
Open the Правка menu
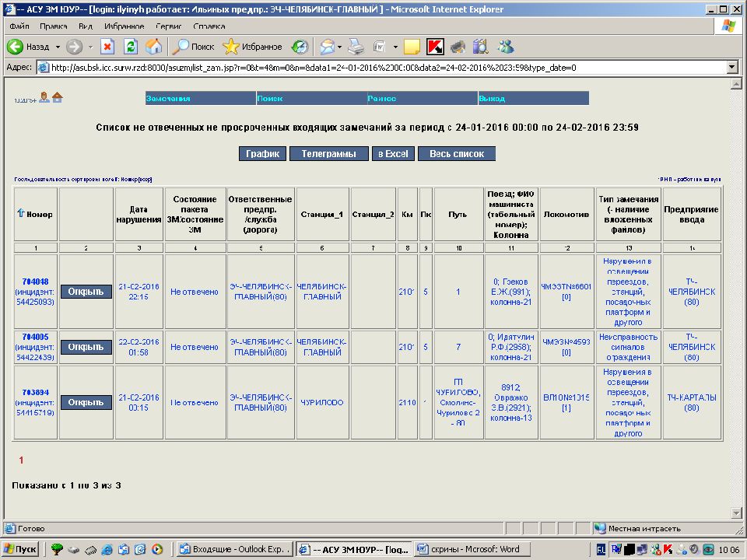pos(54,26)
